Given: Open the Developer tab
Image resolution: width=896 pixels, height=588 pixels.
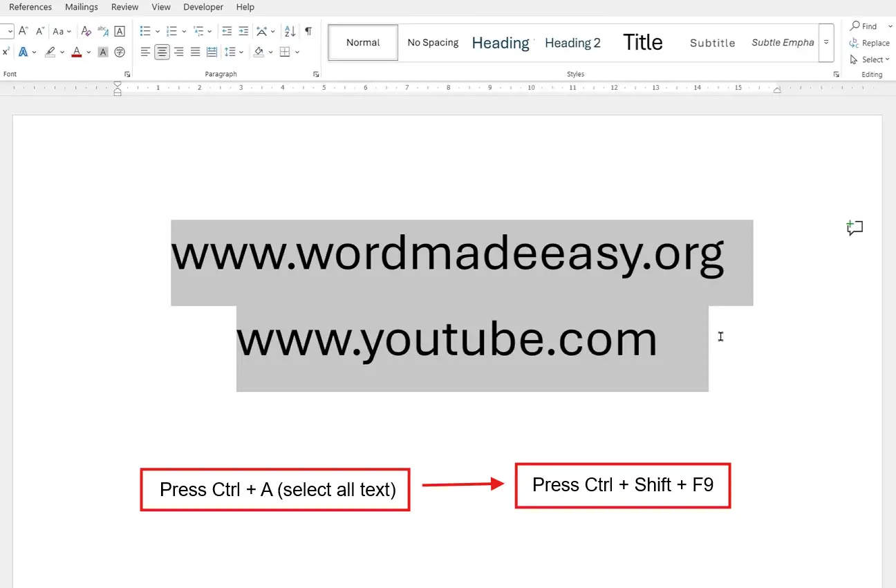Looking at the screenshot, I should [x=203, y=7].
